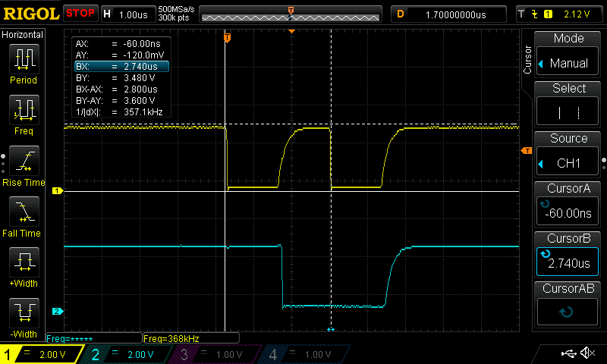Click the USB connection status icon
607x364 pixels.
point(568,353)
